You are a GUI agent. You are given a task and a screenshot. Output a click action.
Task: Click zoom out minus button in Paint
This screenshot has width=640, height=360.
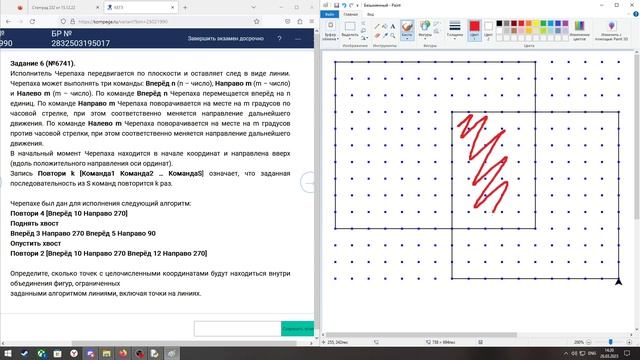(589, 342)
